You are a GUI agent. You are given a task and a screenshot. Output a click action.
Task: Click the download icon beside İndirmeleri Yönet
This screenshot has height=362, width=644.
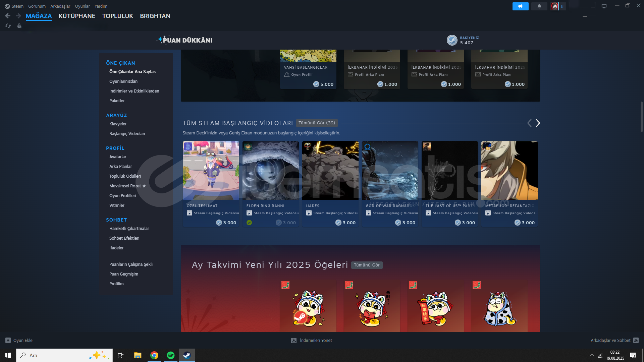coord(294,340)
